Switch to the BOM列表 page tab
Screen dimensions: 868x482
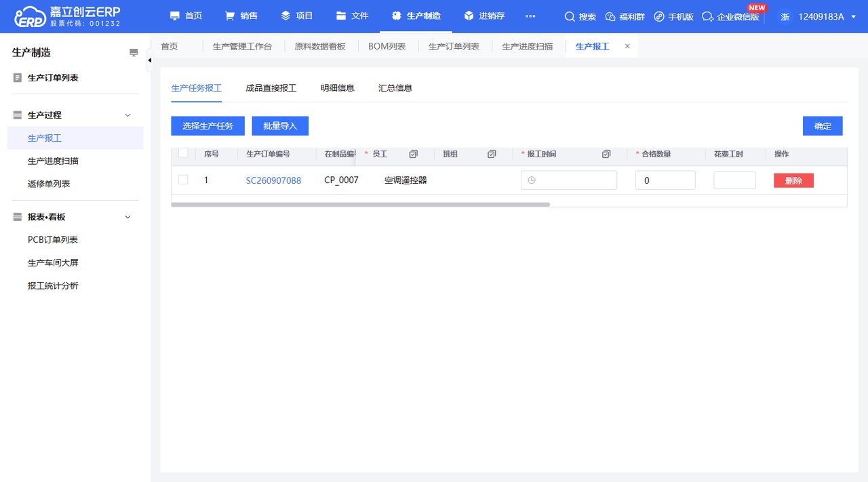click(x=387, y=46)
